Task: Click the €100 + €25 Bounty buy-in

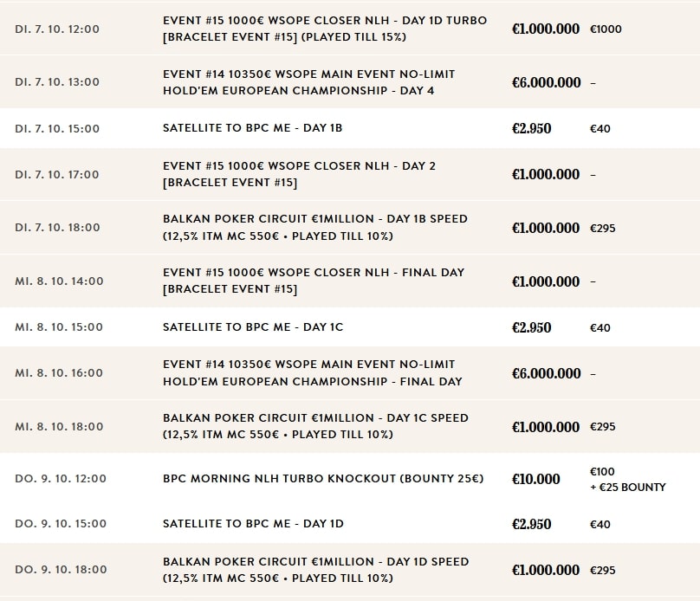Action: click(x=627, y=479)
